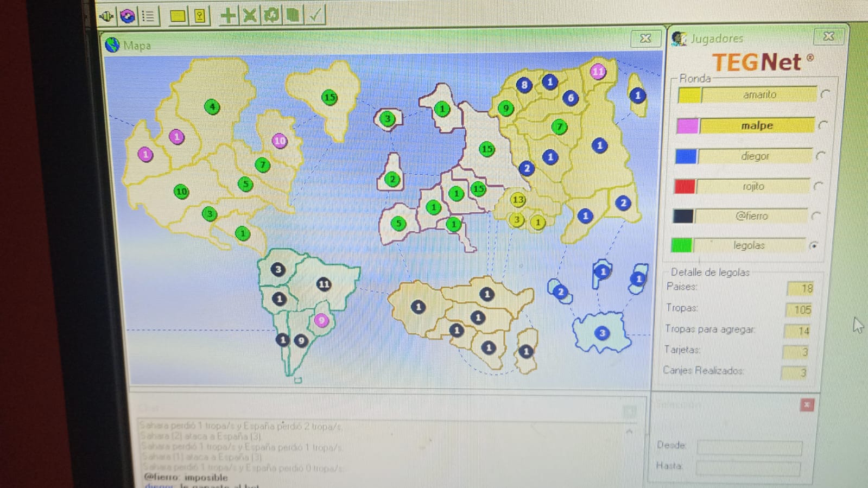Select magenta 10 marker in North America
The image size is (868, 488).
[x=279, y=141]
